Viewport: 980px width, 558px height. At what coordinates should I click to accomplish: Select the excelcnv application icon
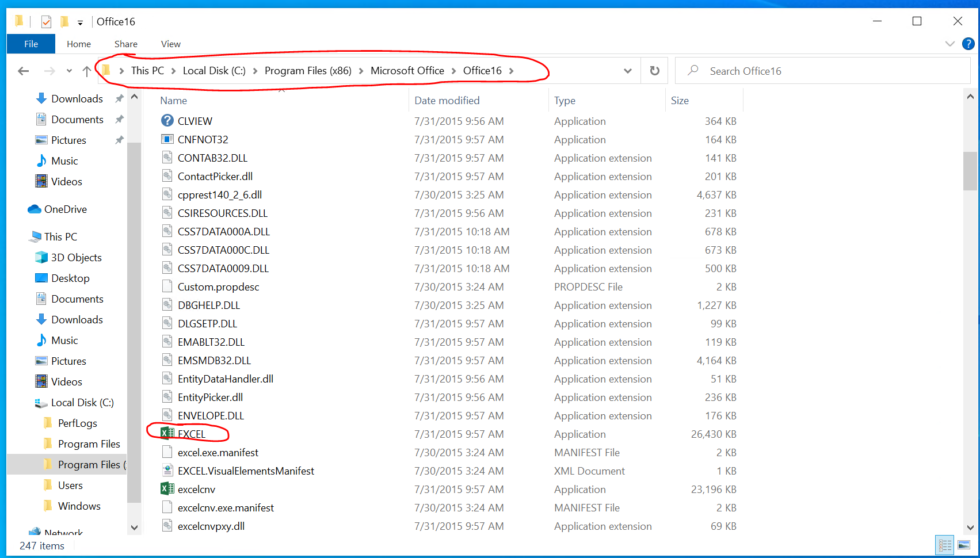(167, 489)
